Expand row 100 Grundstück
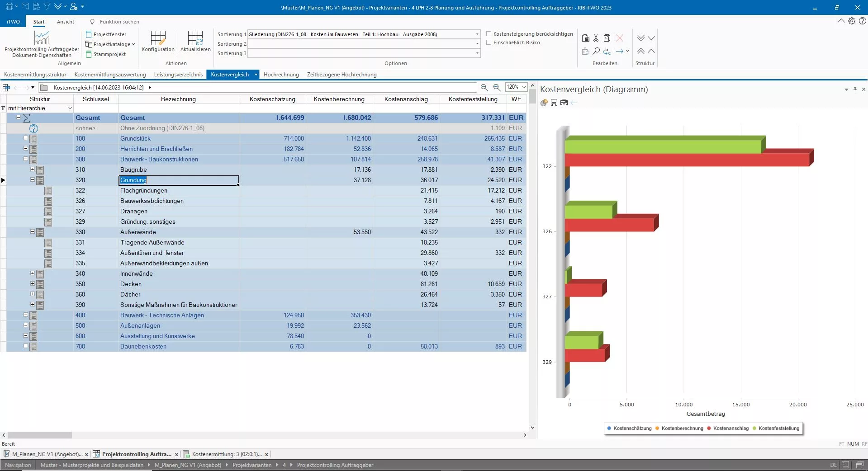Screen dimensions: 868x471 [26, 138]
